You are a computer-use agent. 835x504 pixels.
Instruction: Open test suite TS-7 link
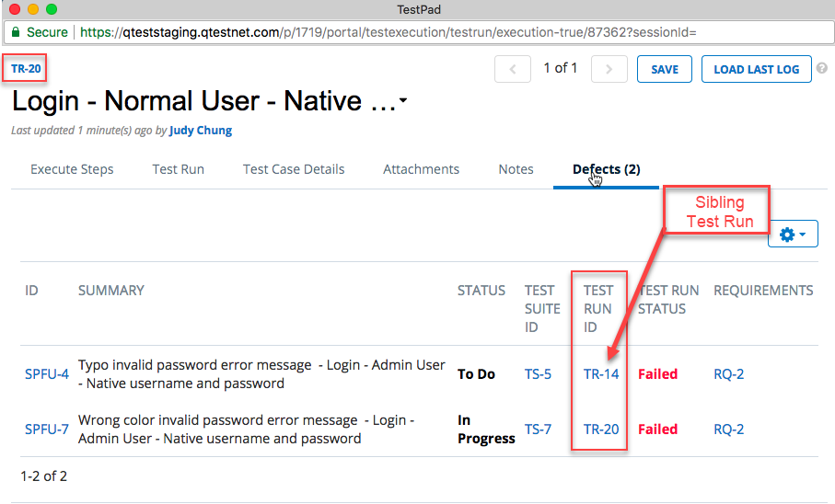point(538,429)
